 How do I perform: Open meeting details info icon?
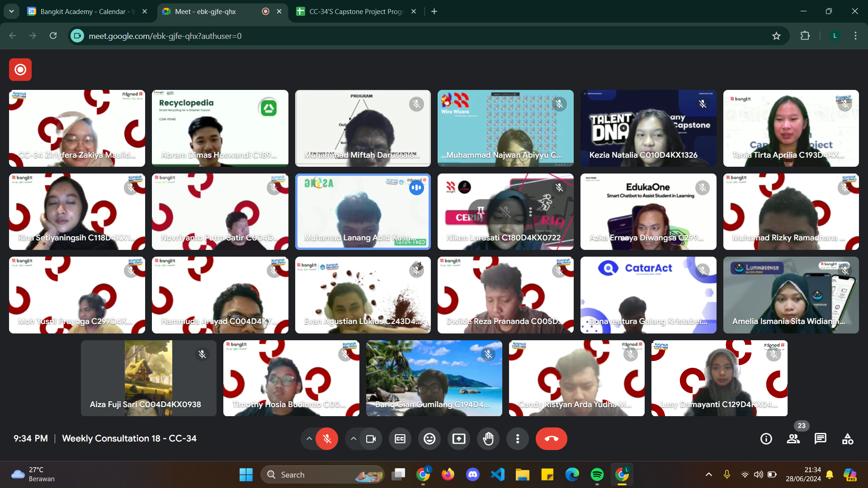[x=766, y=439]
